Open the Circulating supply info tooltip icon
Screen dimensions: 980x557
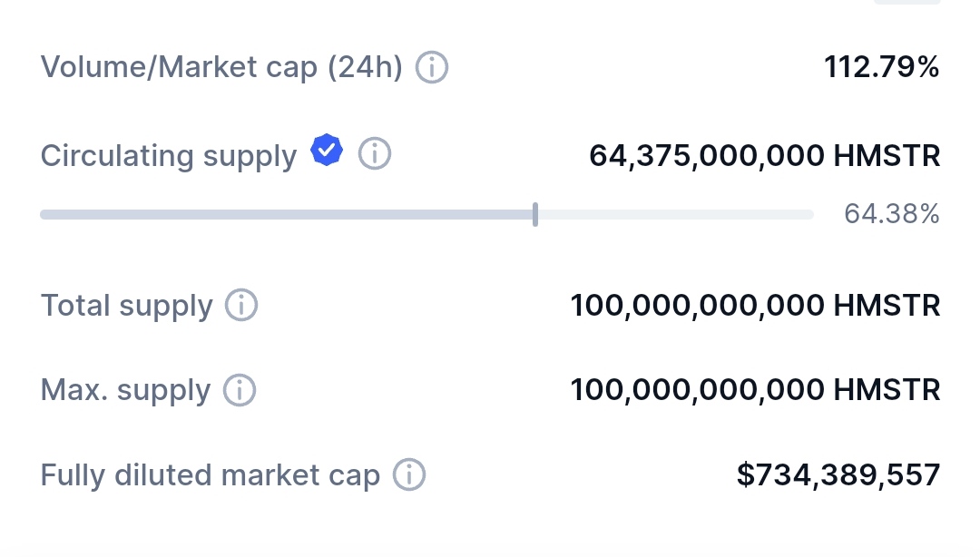point(375,154)
